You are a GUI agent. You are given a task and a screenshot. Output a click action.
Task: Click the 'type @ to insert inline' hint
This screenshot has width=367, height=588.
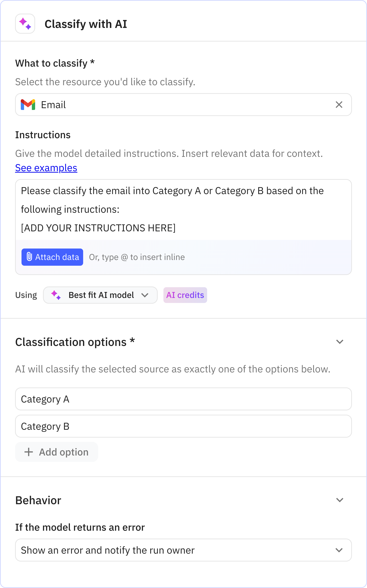coord(137,257)
